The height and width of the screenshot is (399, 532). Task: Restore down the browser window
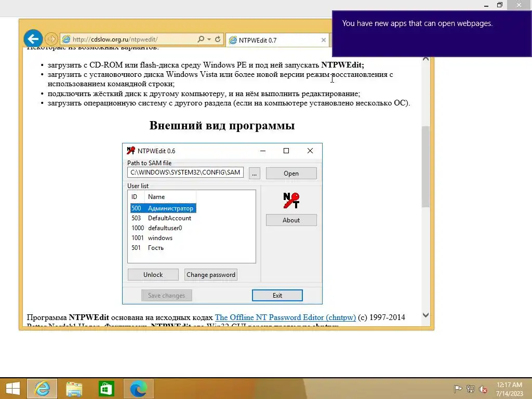[x=499, y=5]
